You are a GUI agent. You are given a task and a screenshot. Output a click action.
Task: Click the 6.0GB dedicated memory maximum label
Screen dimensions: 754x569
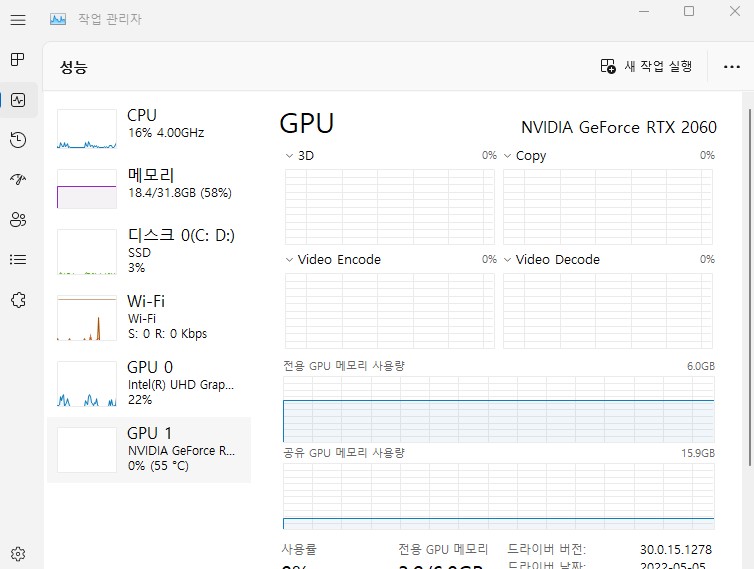pos(701,366)
